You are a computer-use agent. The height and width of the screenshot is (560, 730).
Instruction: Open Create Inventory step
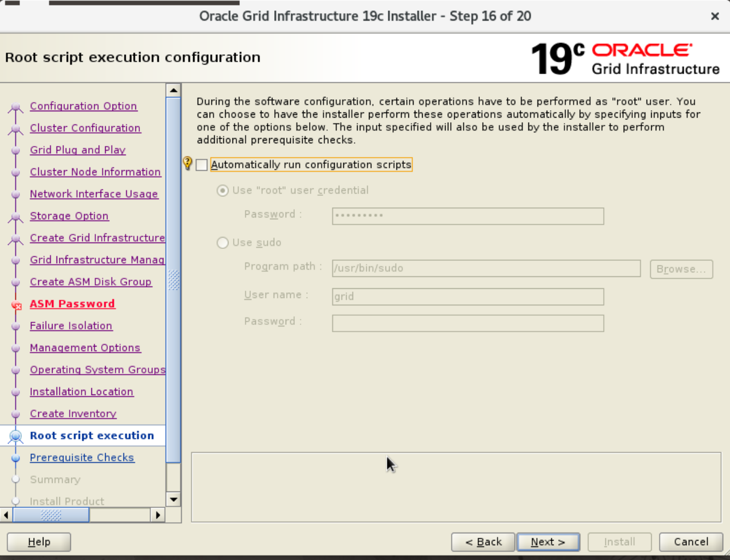[73, 414]
